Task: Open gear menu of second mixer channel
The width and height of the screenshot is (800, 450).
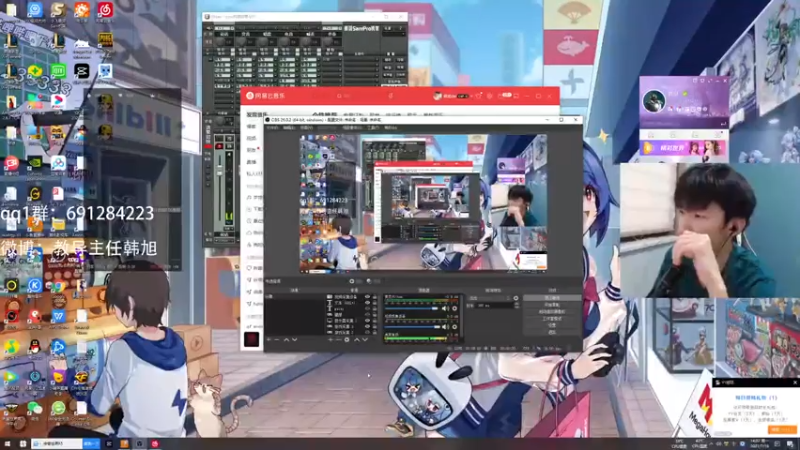Action: [455, 327]
